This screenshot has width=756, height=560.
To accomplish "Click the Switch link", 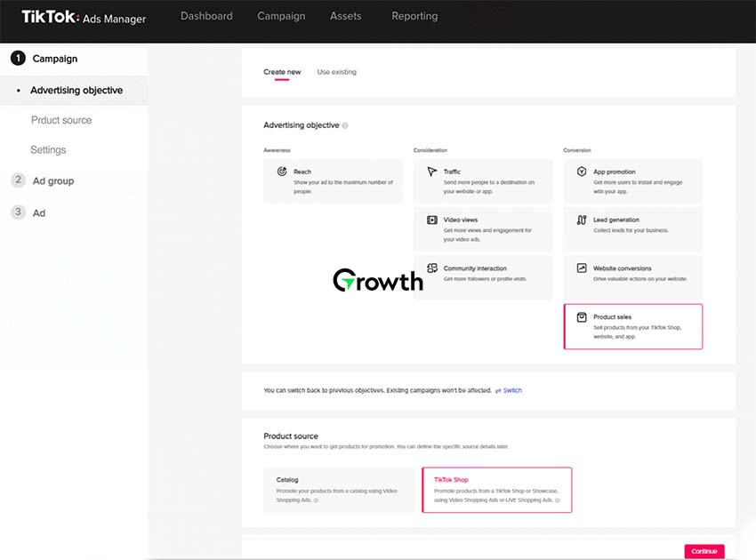I will point(512,390).
